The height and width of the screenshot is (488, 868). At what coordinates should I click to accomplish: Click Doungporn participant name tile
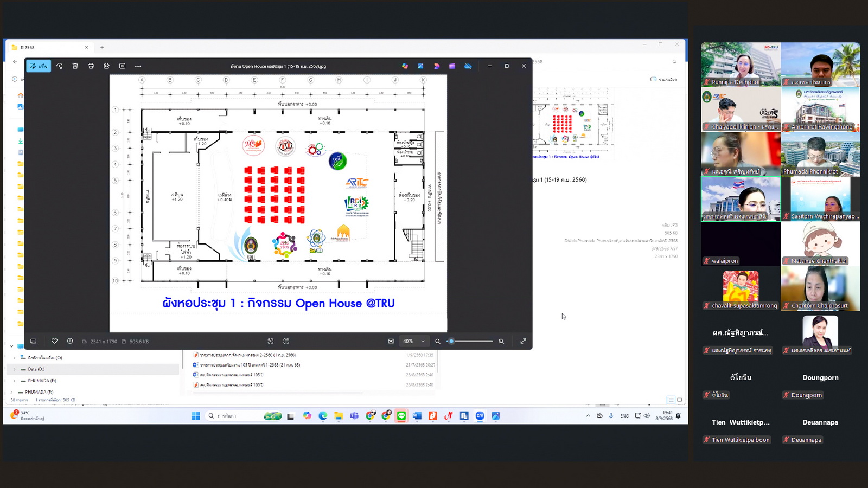point(820,377)
